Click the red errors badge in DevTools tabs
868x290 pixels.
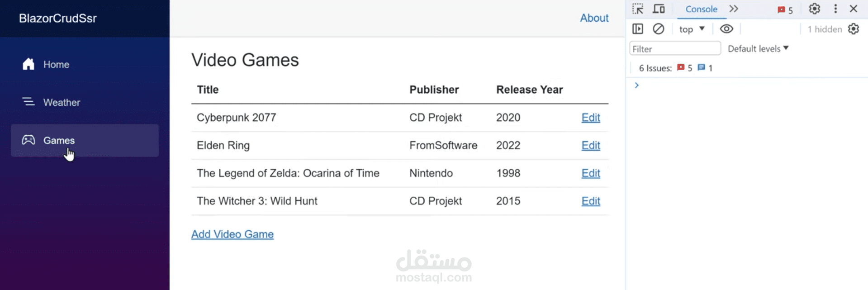click(x=785, y=10)
